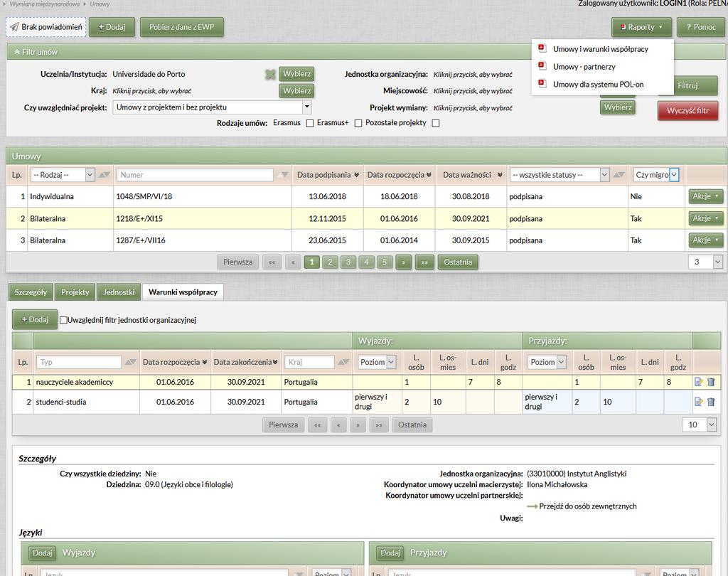Apply filters with Filtruj button

pyautogui.click(x=687, y=85)
